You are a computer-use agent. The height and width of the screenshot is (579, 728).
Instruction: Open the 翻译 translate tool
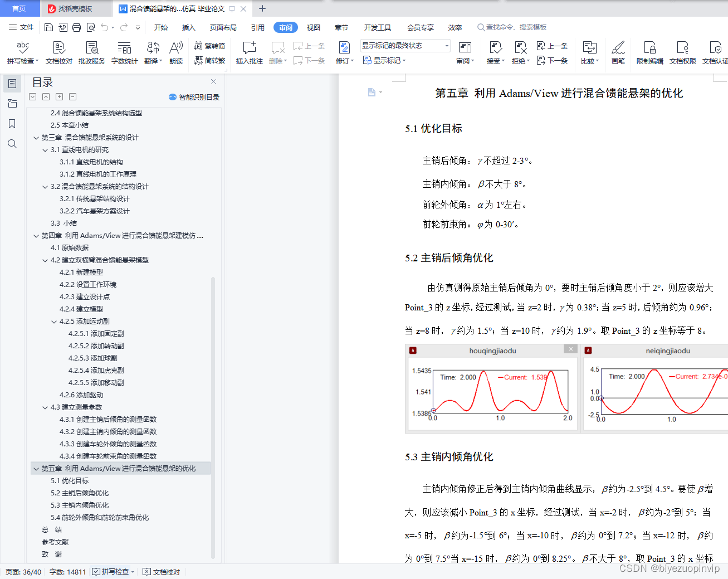click(x=153, y=53)
